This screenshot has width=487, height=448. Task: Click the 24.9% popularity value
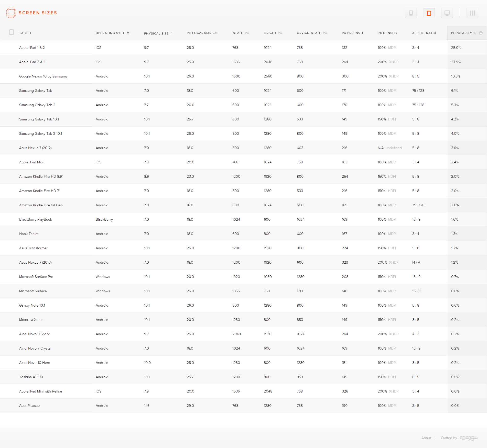(x=456, y=62)
